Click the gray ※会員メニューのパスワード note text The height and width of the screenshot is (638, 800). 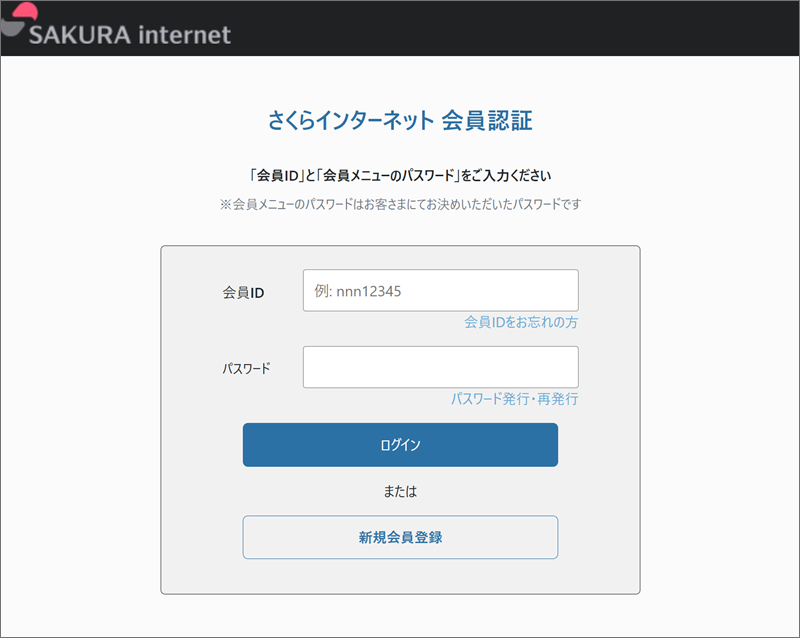point(401,204)
